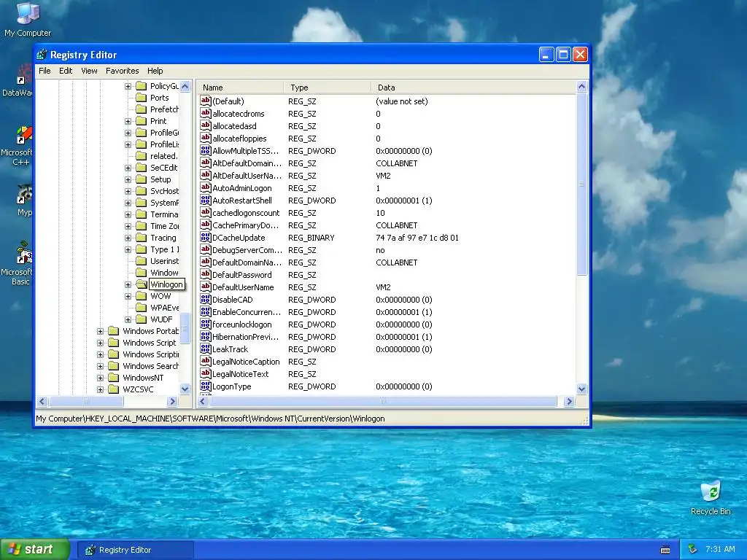Click the Start button
Viewport: 747px width, 560px height.
[35, 550]
